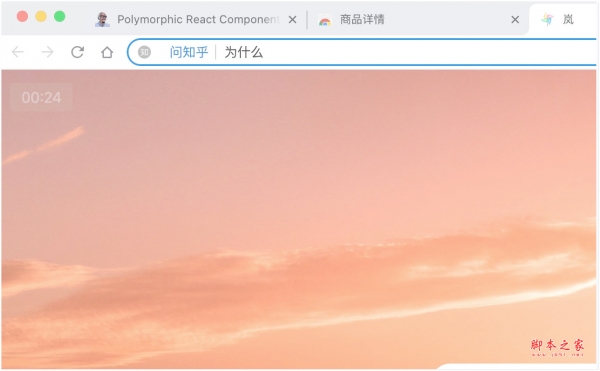Image resolution: width=600 pixels, height=371 pixels.
Task: Minimize the window with yellow button
Action: coord(41,16)
